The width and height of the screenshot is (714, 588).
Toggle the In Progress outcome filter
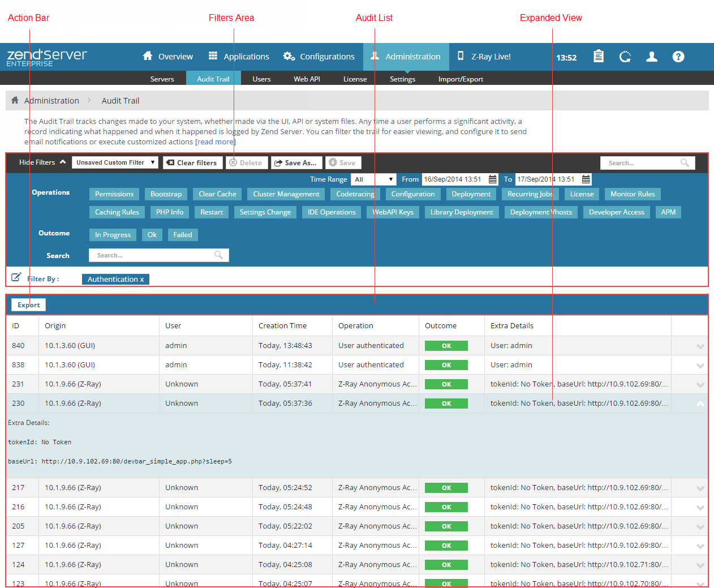[x=113, y=235]
